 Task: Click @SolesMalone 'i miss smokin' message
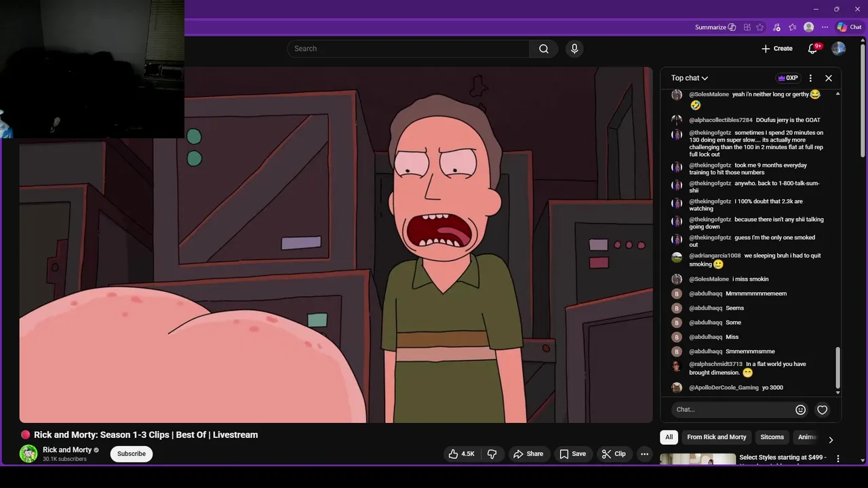coord(750,279)
